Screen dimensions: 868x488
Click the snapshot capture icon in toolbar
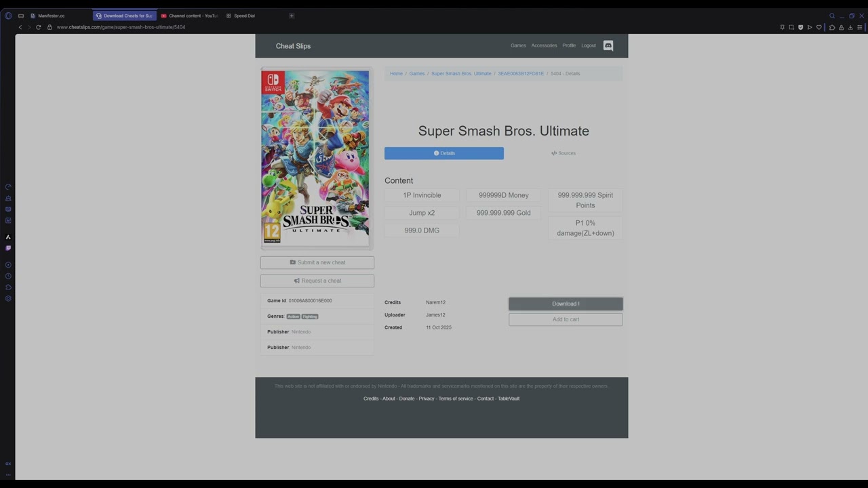(791, 27)
